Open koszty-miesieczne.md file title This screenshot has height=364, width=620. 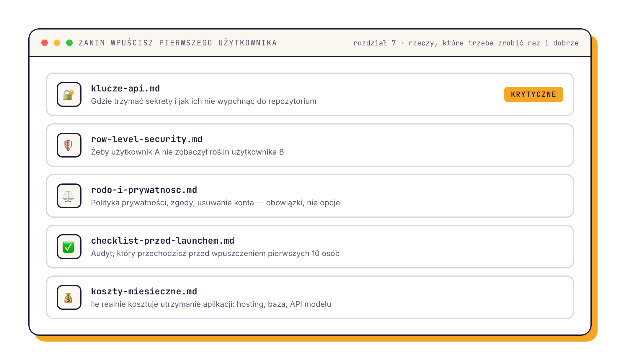144,291
